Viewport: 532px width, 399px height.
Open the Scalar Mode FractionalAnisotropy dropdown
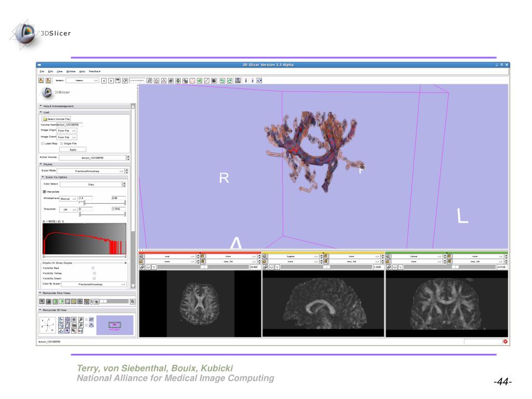(90, 171)
